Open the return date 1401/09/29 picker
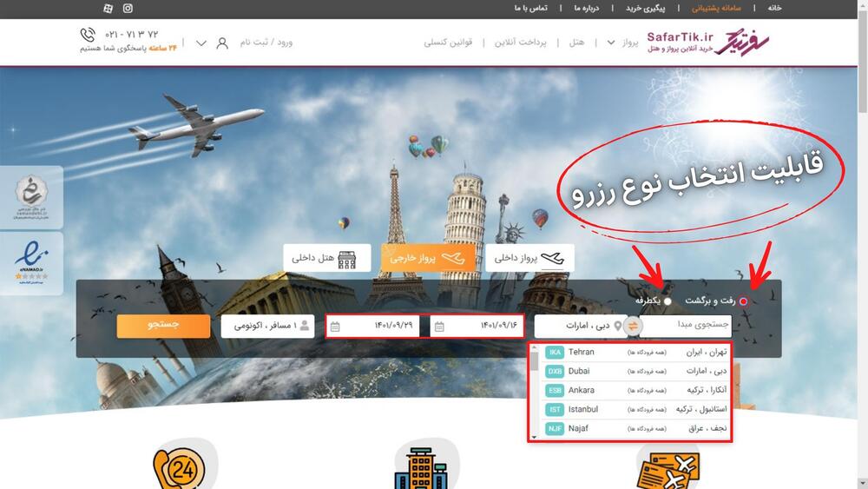The width and height of the screenshot is (868, 489). [372, 327]
